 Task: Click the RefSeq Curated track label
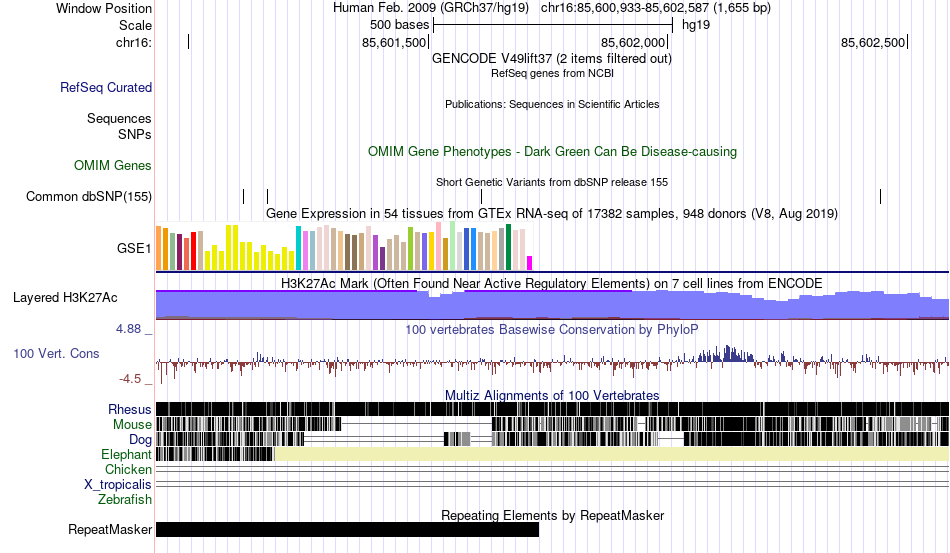click(x=106, y=87)
